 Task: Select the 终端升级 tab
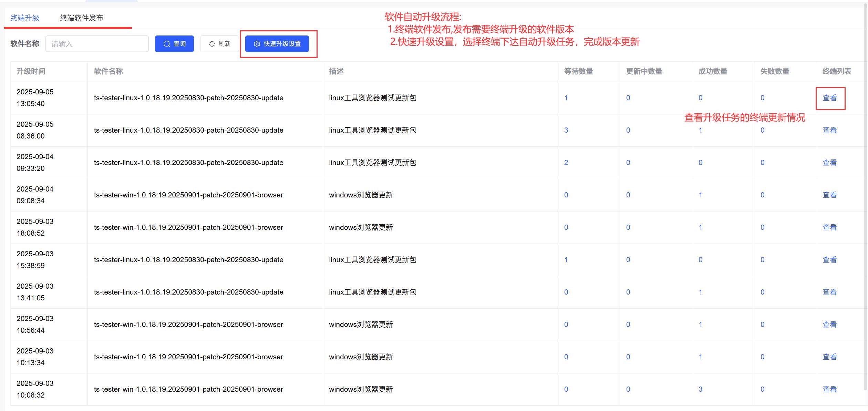(25, 18)
